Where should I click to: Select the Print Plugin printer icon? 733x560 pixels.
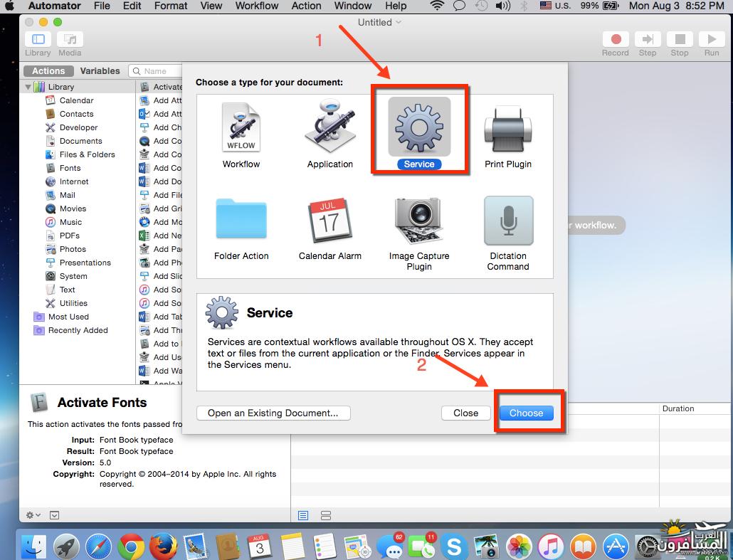tap(507, 129)
